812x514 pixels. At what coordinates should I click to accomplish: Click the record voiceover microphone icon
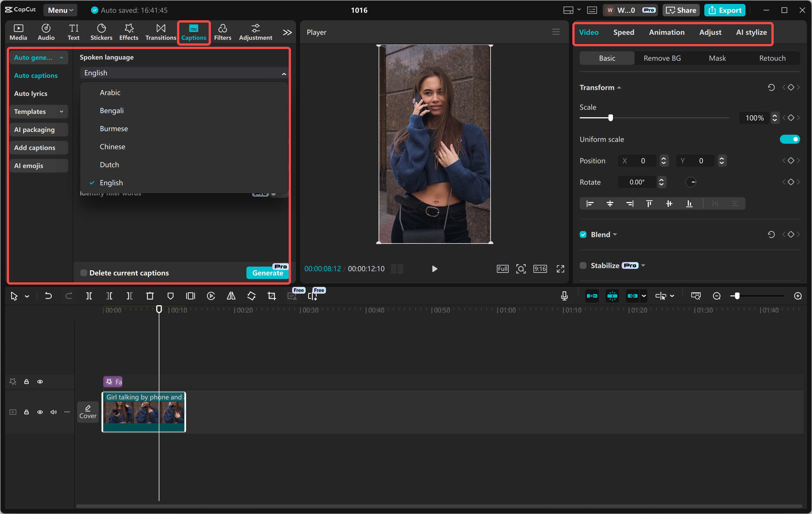(564, 296)
